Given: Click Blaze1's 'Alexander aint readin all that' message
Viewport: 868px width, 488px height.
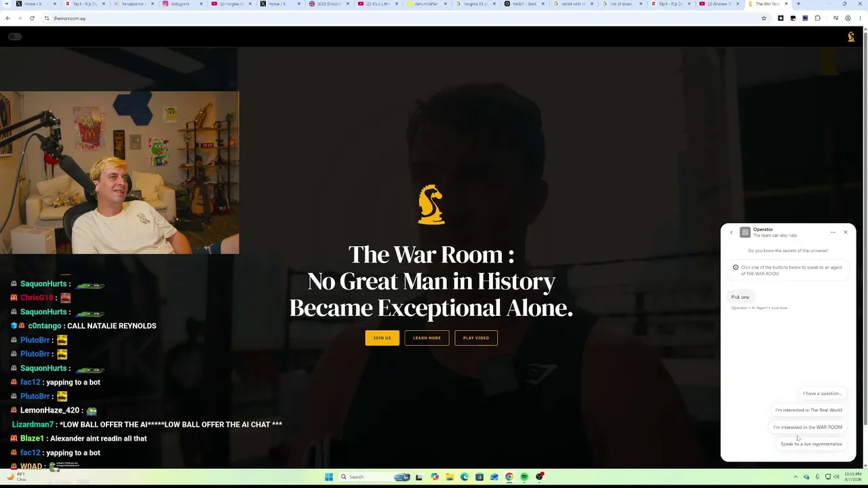Looking at the screenshot, I should tap(98, 439).
